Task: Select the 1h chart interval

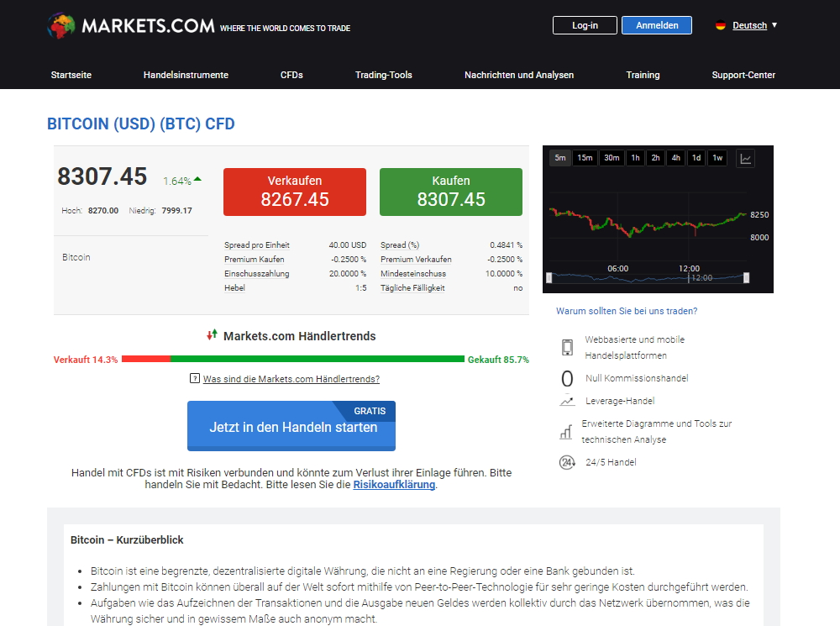Action: (x=635, y=158)
